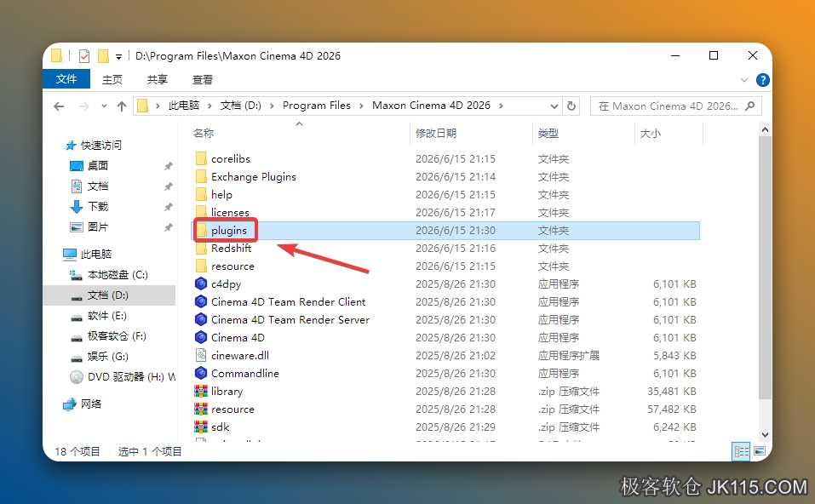Click 此电脑 in the breadcrumb path
The width and height of the screenshot is (815, 504).
[x=183, y=106]
